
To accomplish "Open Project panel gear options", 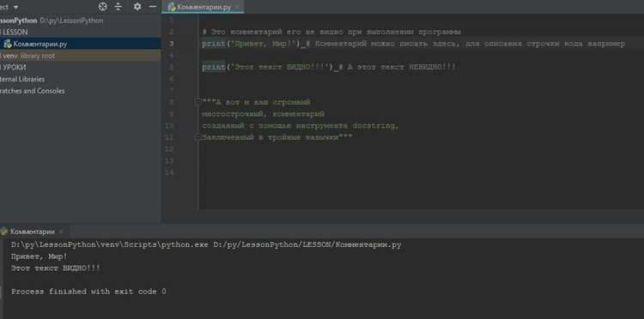I will (x=137, y=7).
